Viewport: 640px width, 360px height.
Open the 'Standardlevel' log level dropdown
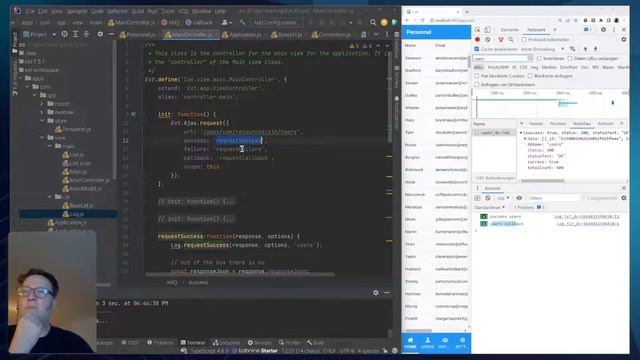[490, 207]
